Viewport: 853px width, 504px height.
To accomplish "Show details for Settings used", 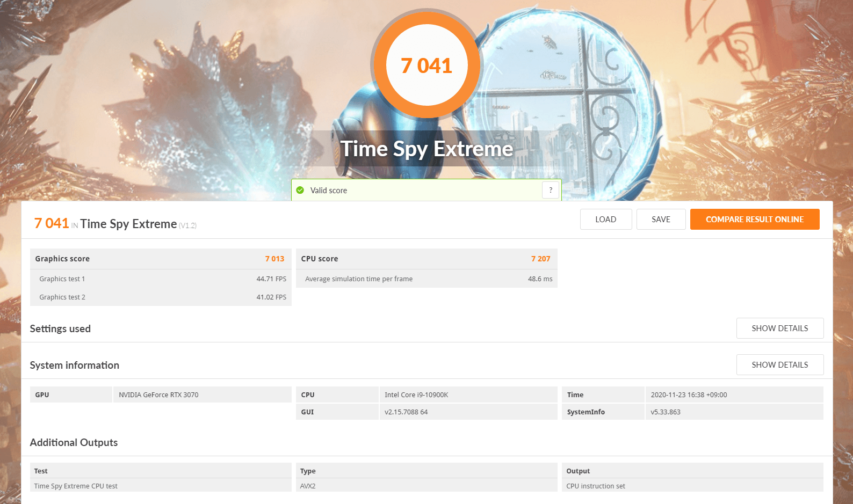I will pos(780,328).
